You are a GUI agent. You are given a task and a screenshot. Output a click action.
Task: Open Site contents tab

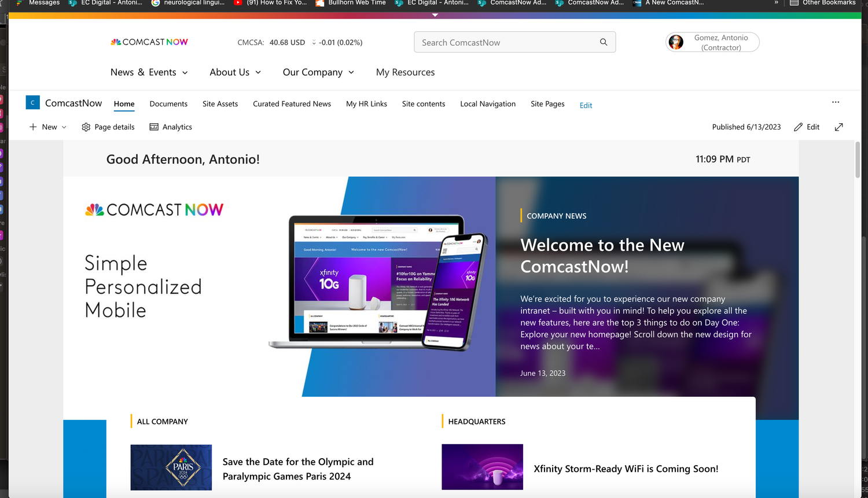click(424, 104)
